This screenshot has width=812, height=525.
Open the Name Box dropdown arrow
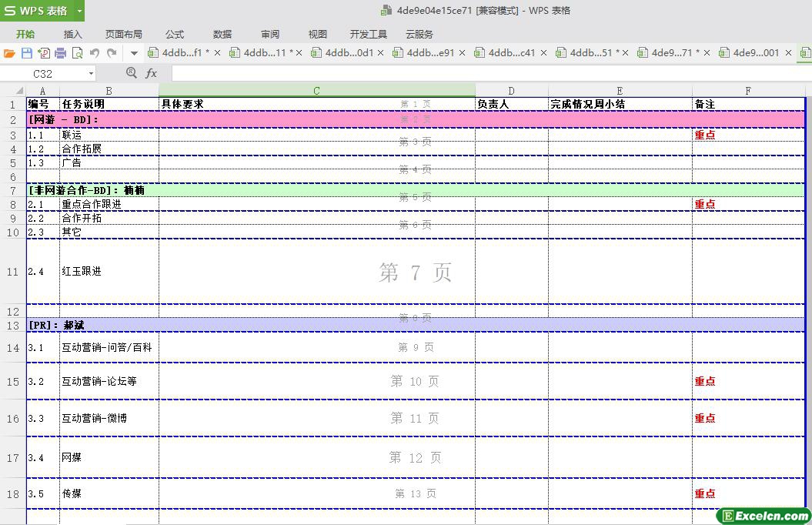(91, 74)
